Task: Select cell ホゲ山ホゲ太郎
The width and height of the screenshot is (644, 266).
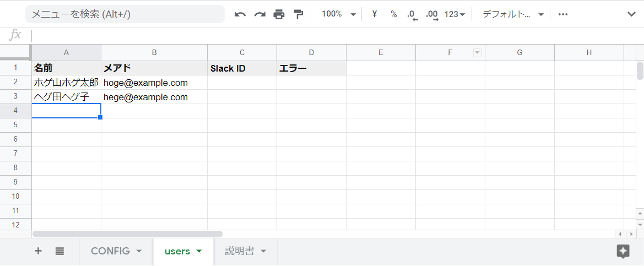Action: 67,83
